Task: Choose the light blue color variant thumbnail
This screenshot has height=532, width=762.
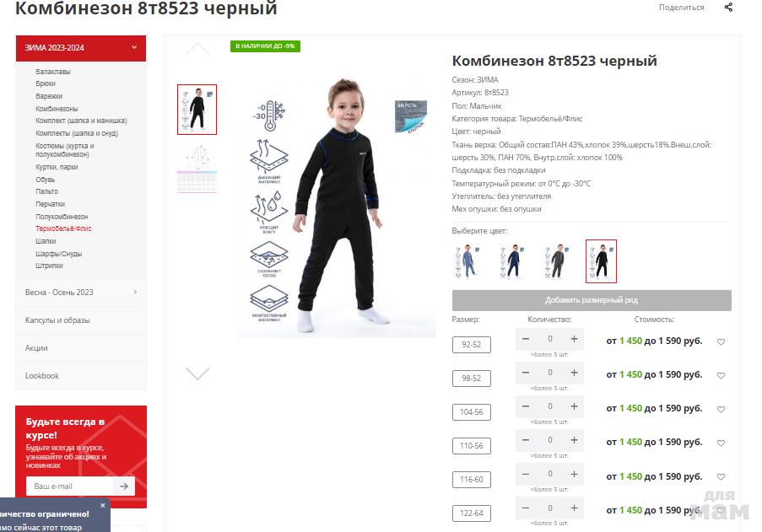Action: click(x=467, y=261)
